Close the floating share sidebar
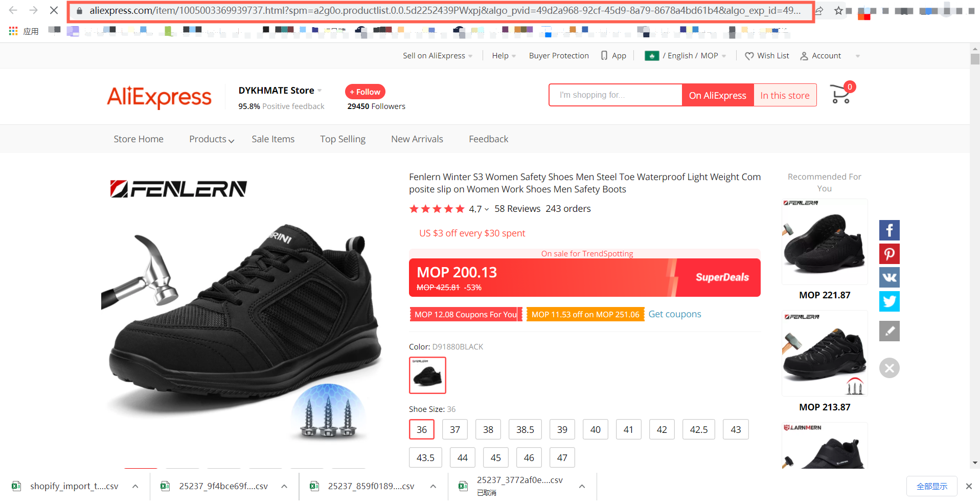This screenshot has height=504, width=980. pyautogui.click(x=890, y=368)
